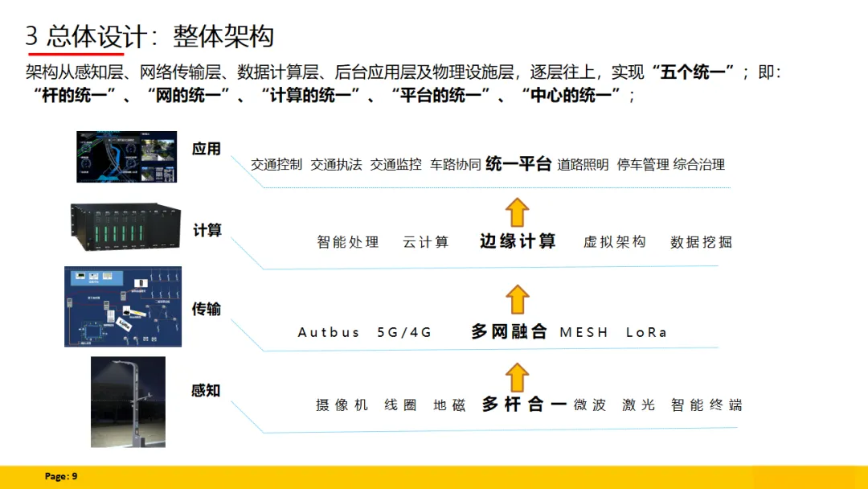Select the rack server image beside 计算

click(x=125, y=227)
